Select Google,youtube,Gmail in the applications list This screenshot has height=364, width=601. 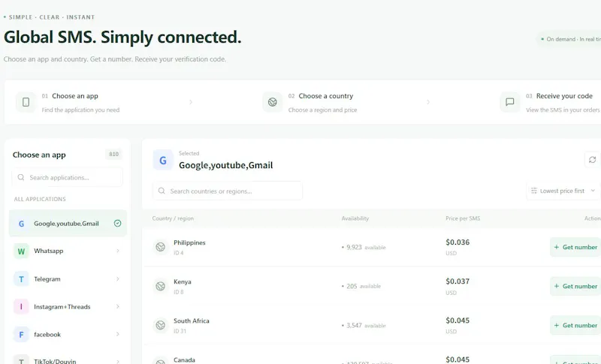(68, 224)
